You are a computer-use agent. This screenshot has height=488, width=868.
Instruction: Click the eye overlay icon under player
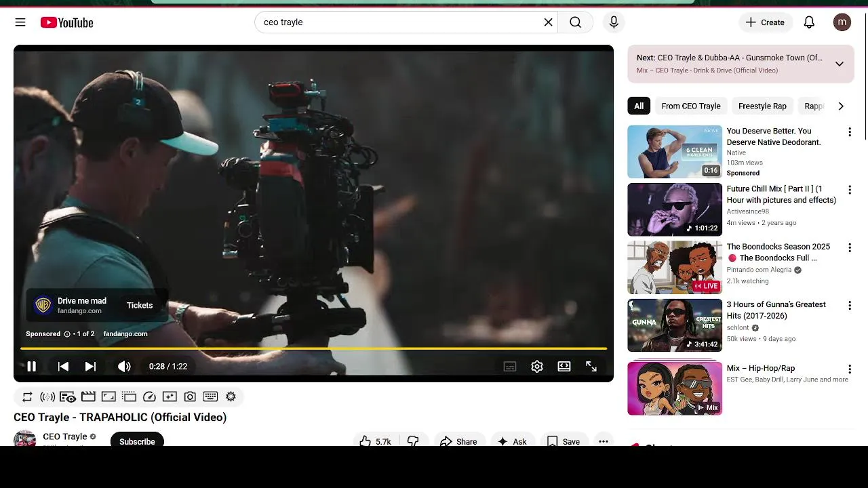pyautogui.click(x=68, y=396)
